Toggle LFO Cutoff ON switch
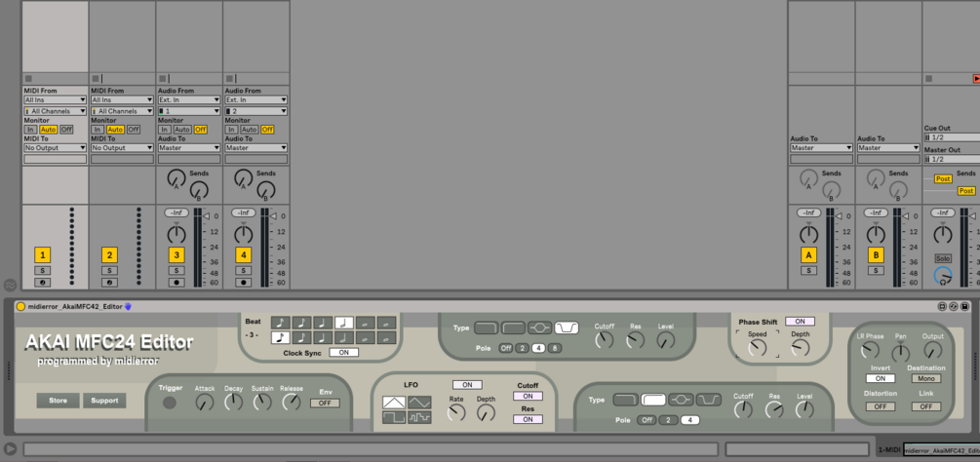This screenshot has width=980, height=462. (x=529, y=396)
